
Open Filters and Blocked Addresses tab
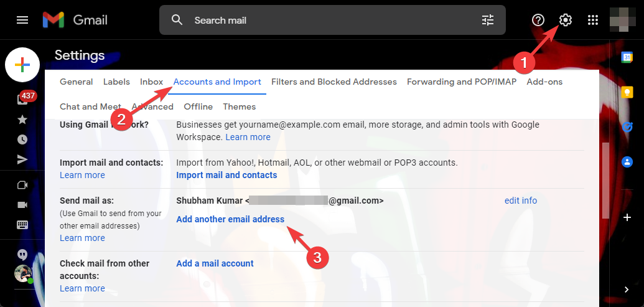pos(334,82)
